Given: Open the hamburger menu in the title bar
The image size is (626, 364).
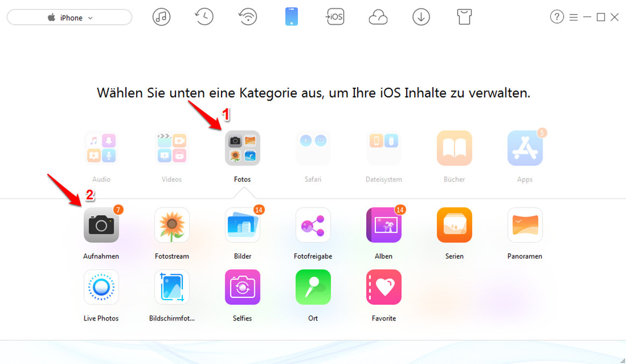Looking at the screenshot, I should point(573,17).
